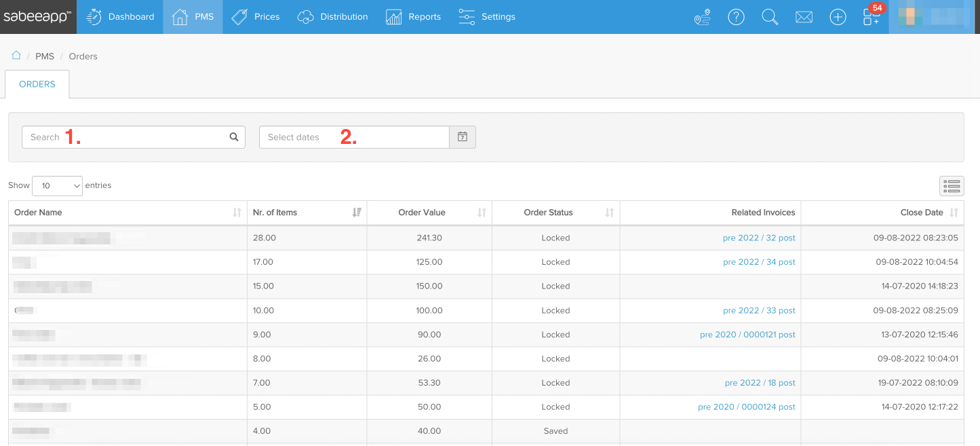The image size is (980, 446).
Task: Click the plus circle add icon
Action: coord(838,17)
